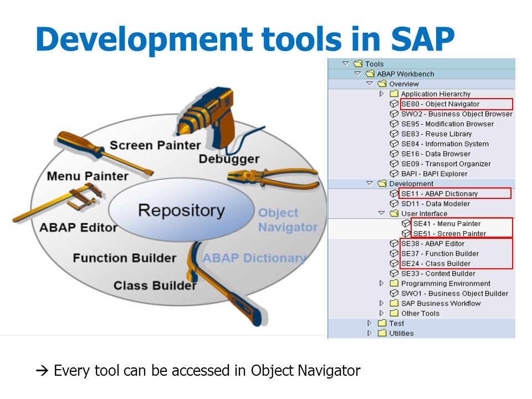Click the icon beside SE11 - ABAP Dictionary

[394, 193]
